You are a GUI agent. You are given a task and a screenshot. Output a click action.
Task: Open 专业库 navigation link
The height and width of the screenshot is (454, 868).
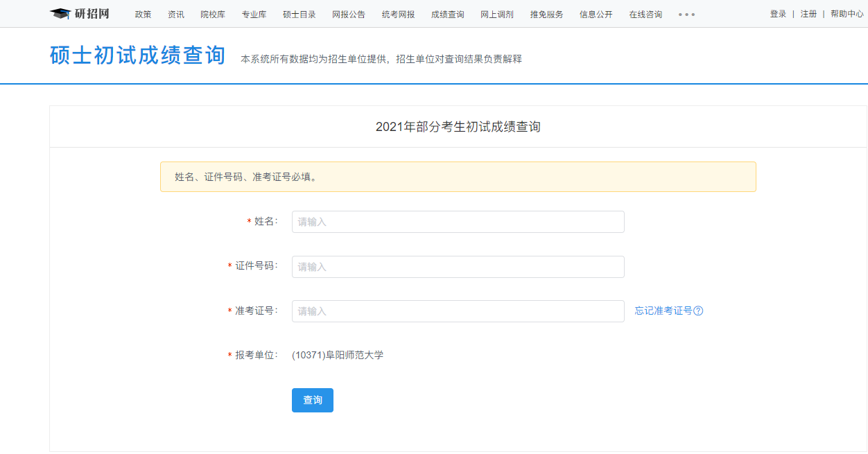[254, 15]
